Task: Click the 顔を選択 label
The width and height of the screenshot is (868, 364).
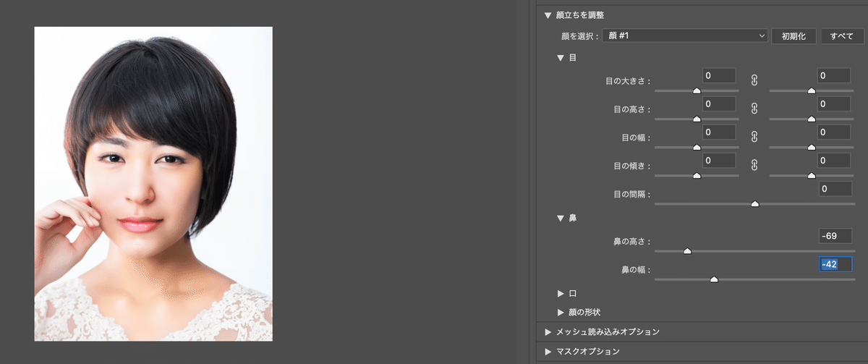Action: coord(580,36)
